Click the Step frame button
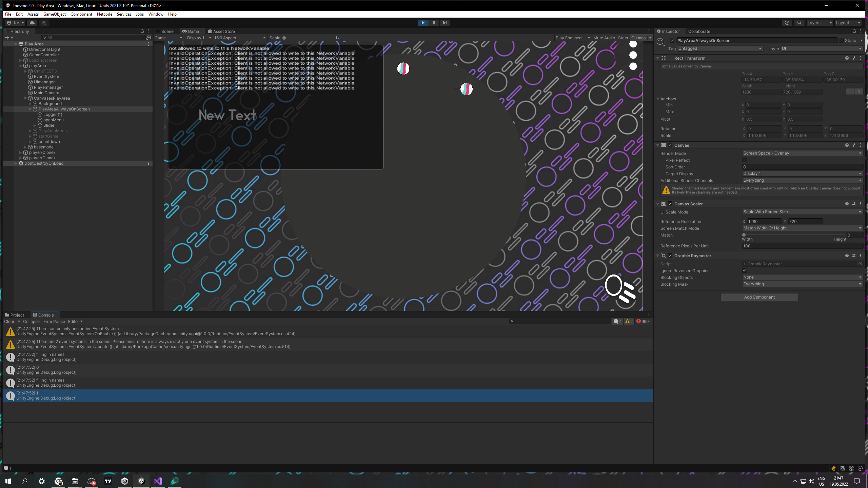868x488 pixels. pyautogui.click(x=445, y=23)
